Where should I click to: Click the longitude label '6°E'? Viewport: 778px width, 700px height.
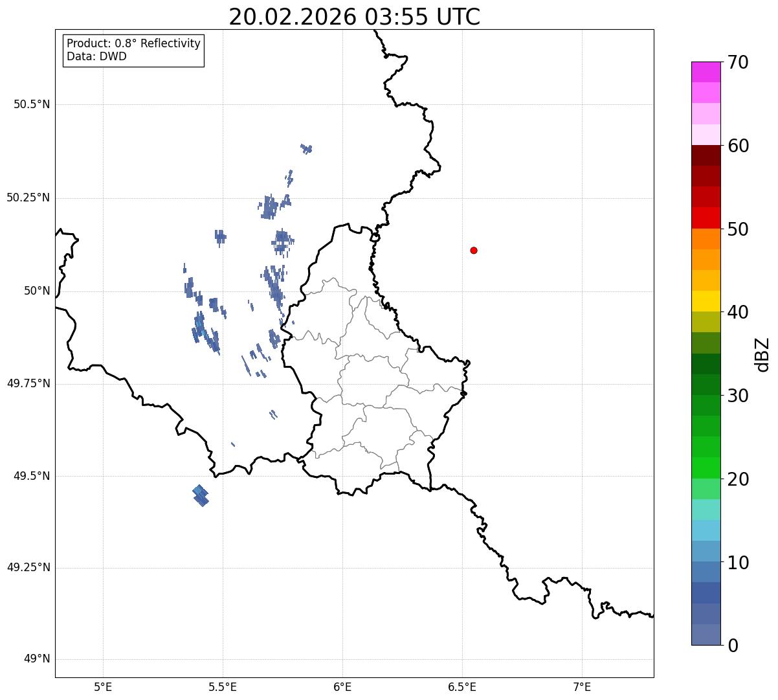point(342,686)
